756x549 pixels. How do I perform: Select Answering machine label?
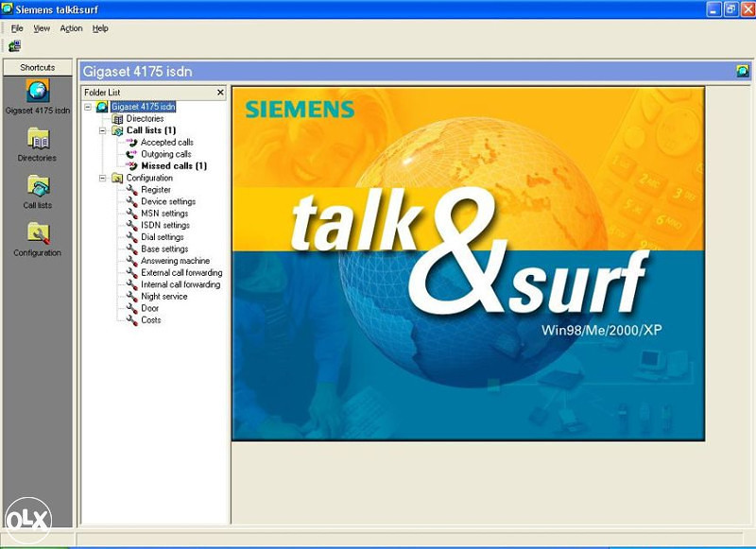coord(175,261)
